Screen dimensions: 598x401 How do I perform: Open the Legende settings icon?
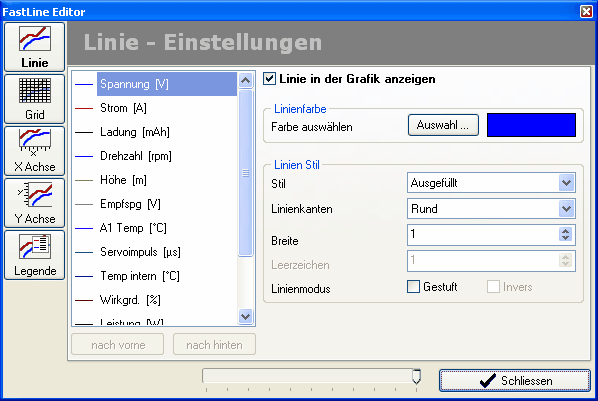(34, 255)
